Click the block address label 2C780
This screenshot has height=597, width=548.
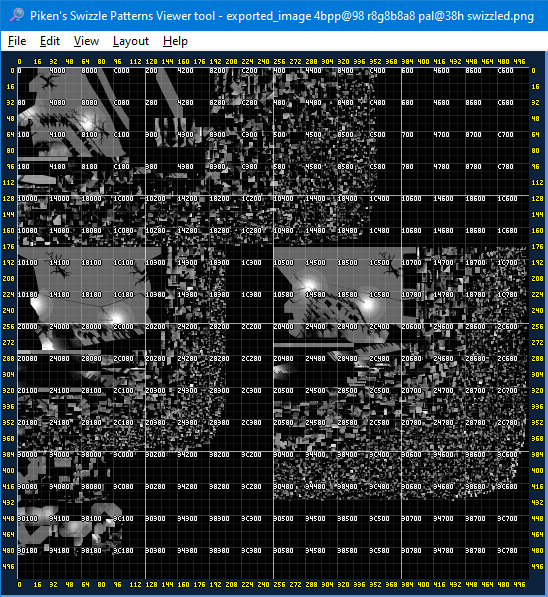[x=507, y=423]
